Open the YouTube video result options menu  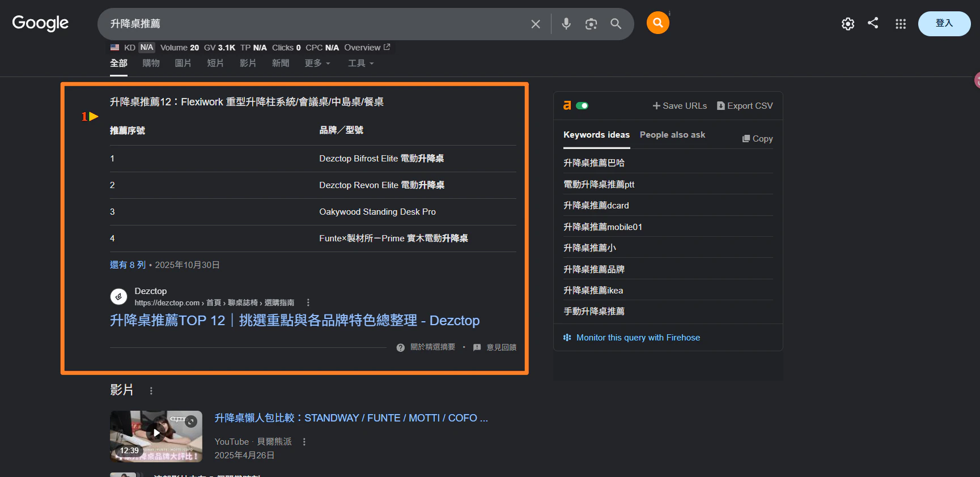tap(304, 442)
